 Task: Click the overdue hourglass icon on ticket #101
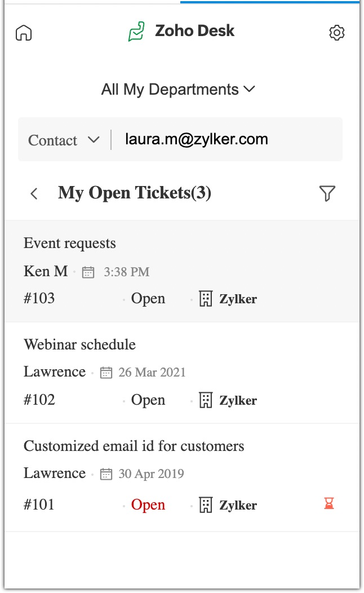329,503
